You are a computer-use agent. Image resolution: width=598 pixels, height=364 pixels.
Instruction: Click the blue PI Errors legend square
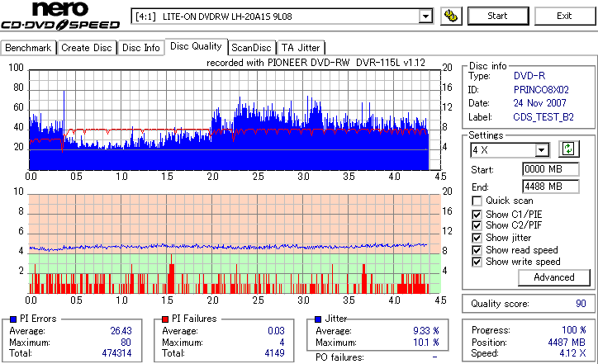(x=13, y=319)
